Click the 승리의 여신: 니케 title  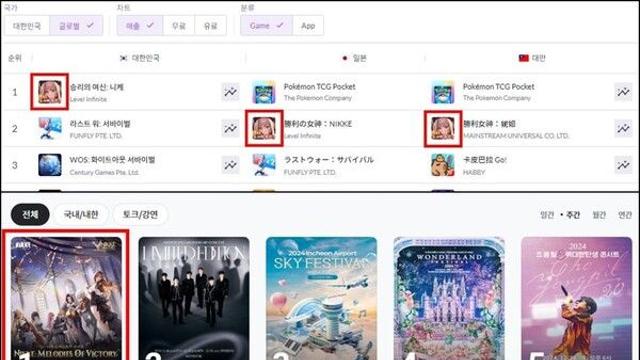click(x=97, y=87)
